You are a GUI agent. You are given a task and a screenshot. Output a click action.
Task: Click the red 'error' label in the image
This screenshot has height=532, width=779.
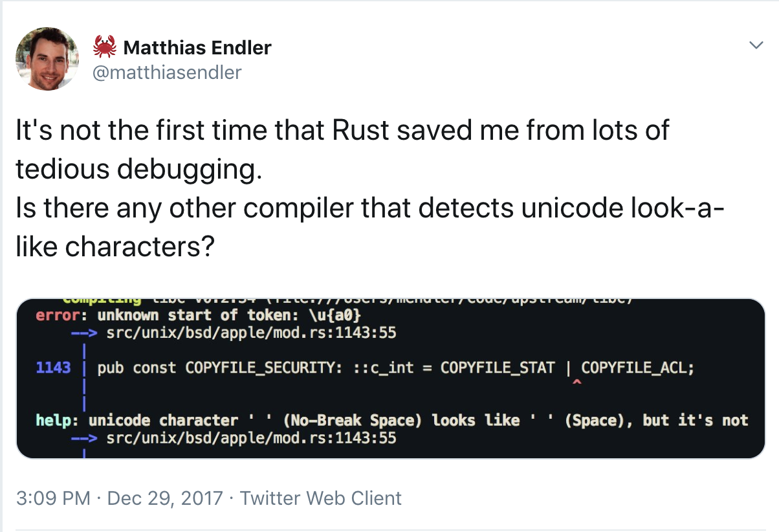[55, 316]
